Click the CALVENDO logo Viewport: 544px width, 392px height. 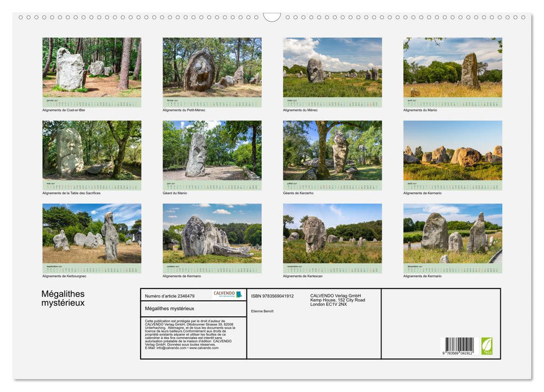coord(227,295)
